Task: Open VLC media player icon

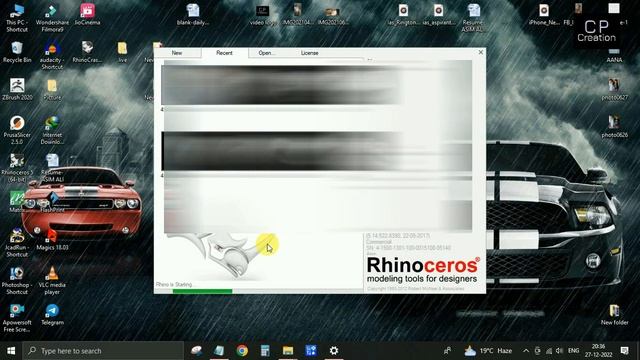Action: (x=52, y=280)
